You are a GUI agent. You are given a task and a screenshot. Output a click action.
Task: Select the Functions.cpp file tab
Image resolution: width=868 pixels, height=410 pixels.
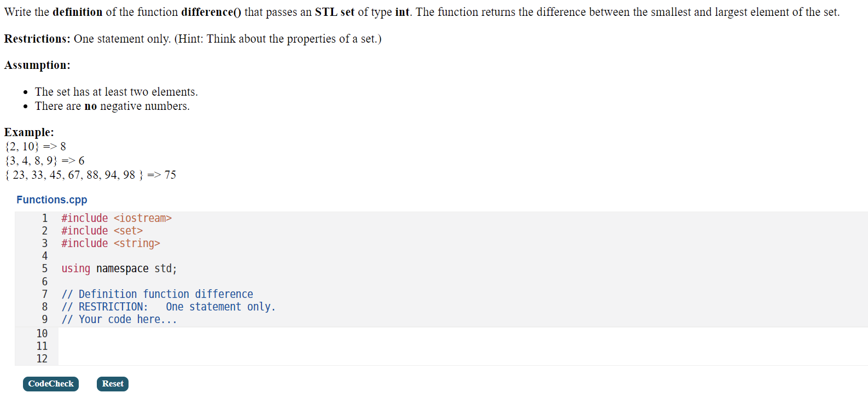(51, 200)
